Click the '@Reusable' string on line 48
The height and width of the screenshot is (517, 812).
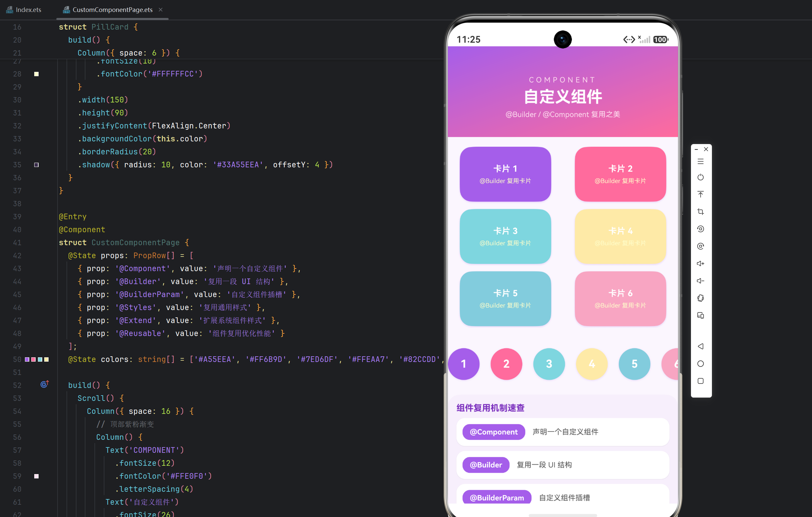pos(140,333)
